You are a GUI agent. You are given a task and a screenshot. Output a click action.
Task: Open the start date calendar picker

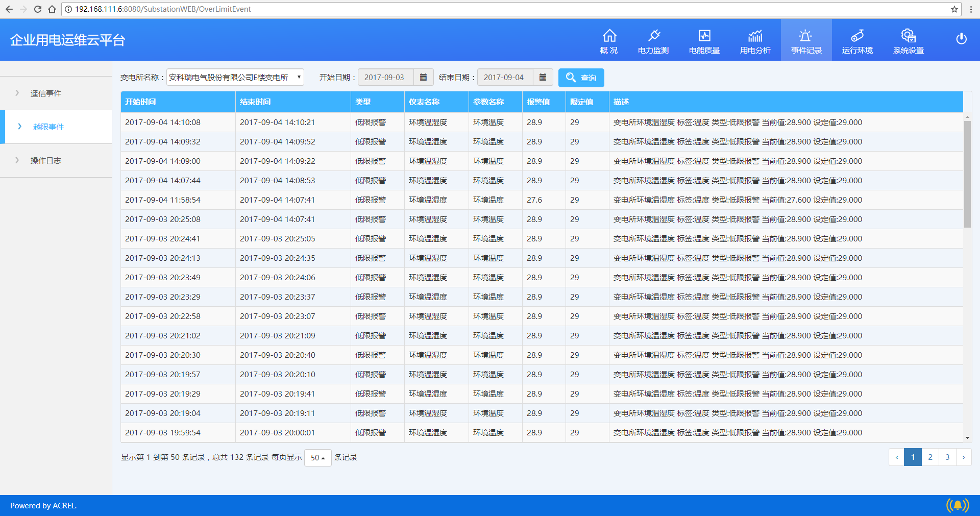click(423, 78)
